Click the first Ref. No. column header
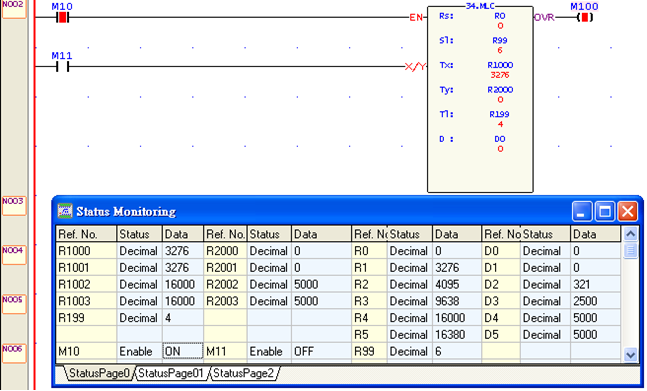Screen dimensions: 647x391 (x=86, y=234)
